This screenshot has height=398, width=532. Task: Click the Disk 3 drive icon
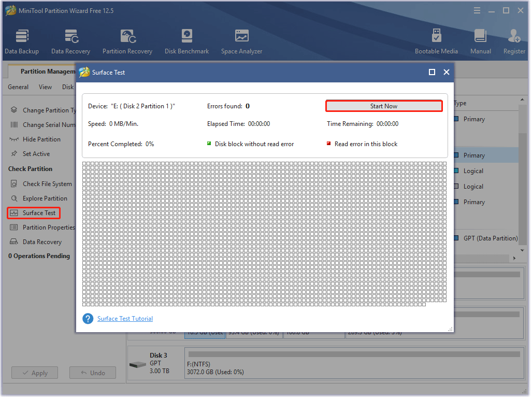coord(138,365)
